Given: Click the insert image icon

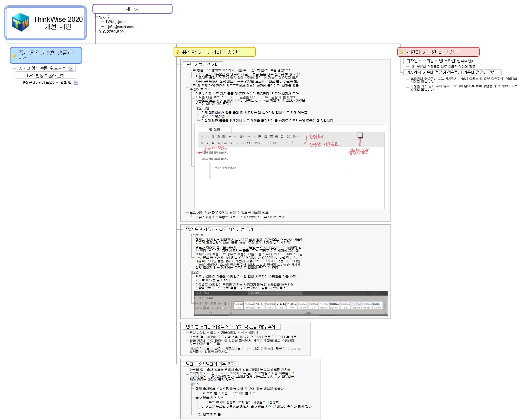Looking at the screenshot, I should [266, 136].
